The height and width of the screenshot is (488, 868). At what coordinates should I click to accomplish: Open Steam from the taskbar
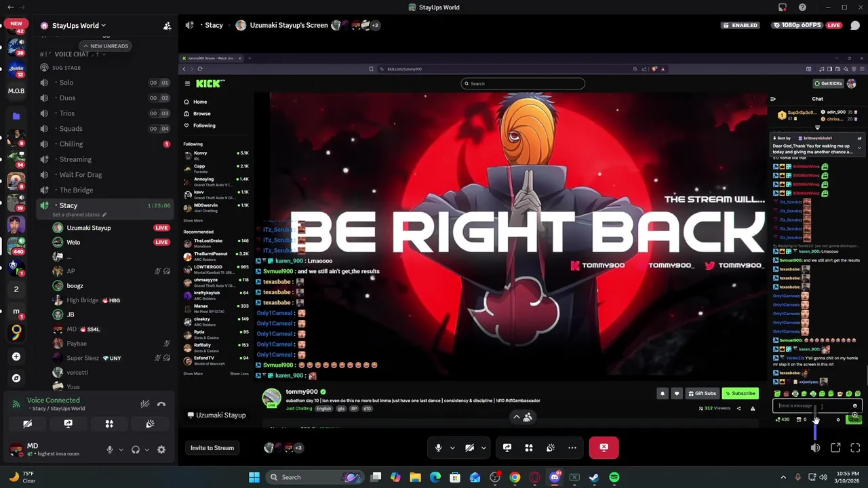[594, 477]
